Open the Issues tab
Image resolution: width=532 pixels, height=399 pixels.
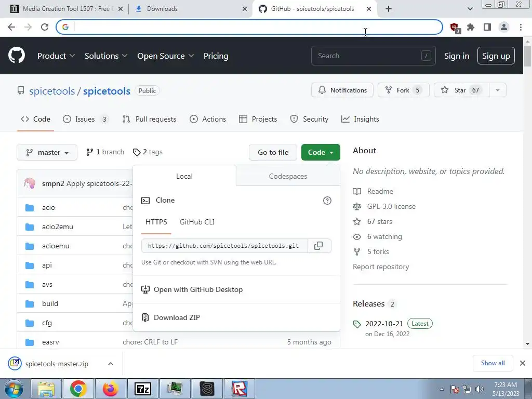click(x=86, y=119)
